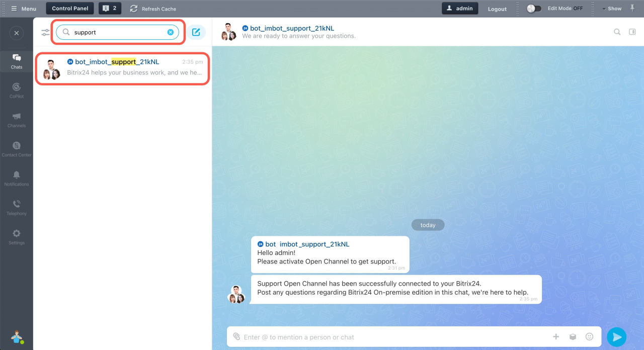Pin the admin toolbar panel
The image size is (644, 350).
point(632,8)
